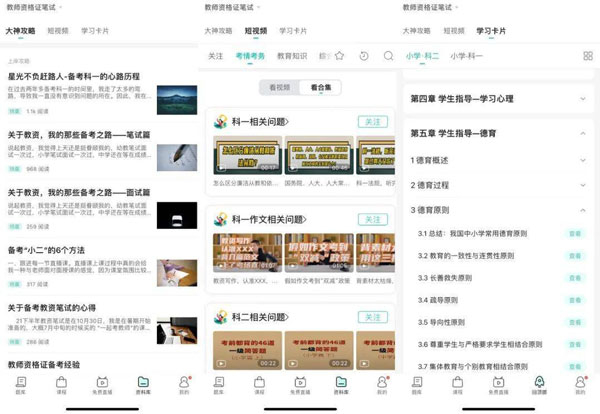
Task: Click 查看 for 3.1 总结 card
Action: tap(575, 233)
